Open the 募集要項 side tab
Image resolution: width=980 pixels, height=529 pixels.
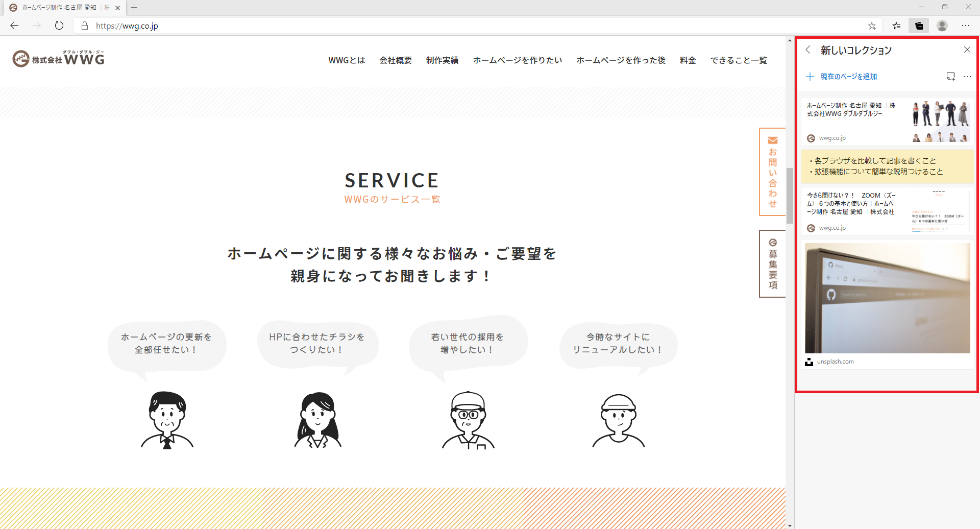(x=772, y=263)
